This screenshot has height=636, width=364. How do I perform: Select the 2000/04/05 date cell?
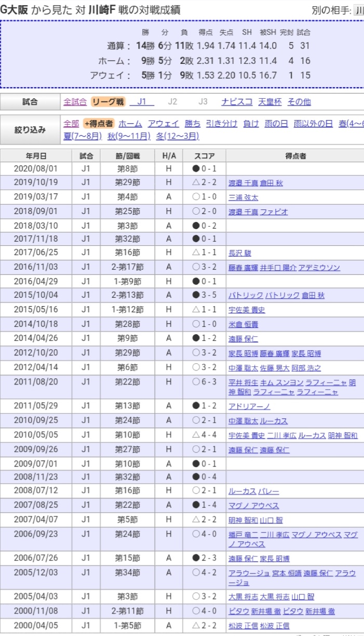tap(36, 626)
